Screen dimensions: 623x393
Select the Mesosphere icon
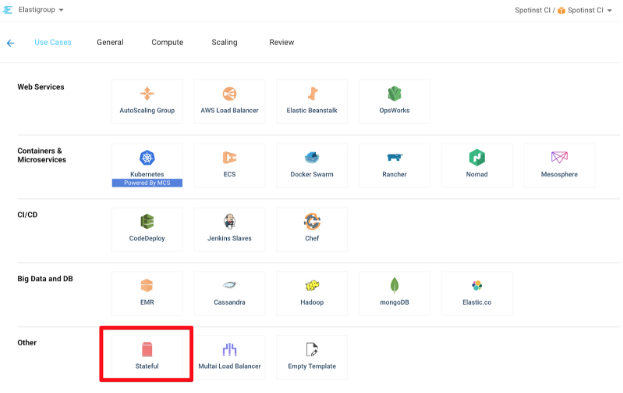(x=559, y=157)
